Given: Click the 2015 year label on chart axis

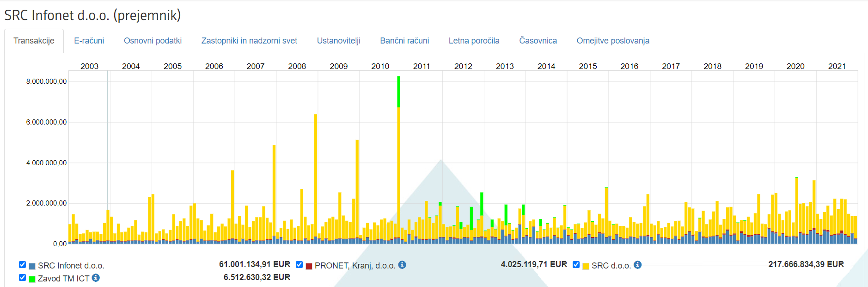Looking at the screenshot, I should point(587,66).
